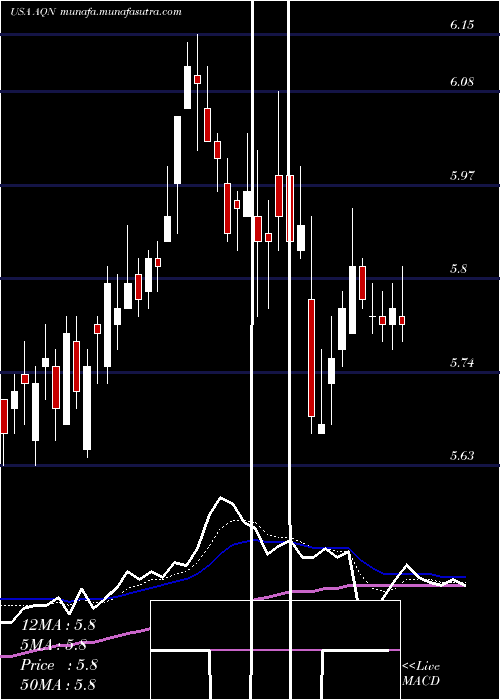Click the 5.63 price axis label
Screen dimensions: 500x700
462,456
